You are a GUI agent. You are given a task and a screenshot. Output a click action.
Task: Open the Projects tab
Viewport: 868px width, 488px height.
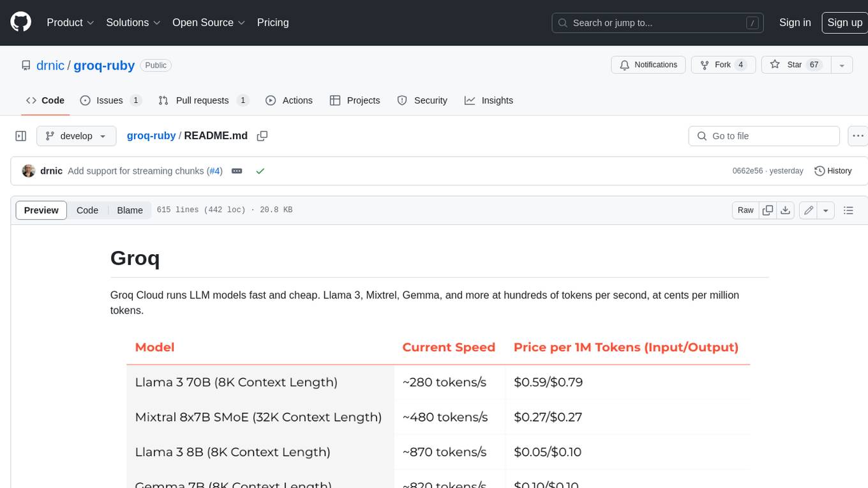(x=355, y=100)
